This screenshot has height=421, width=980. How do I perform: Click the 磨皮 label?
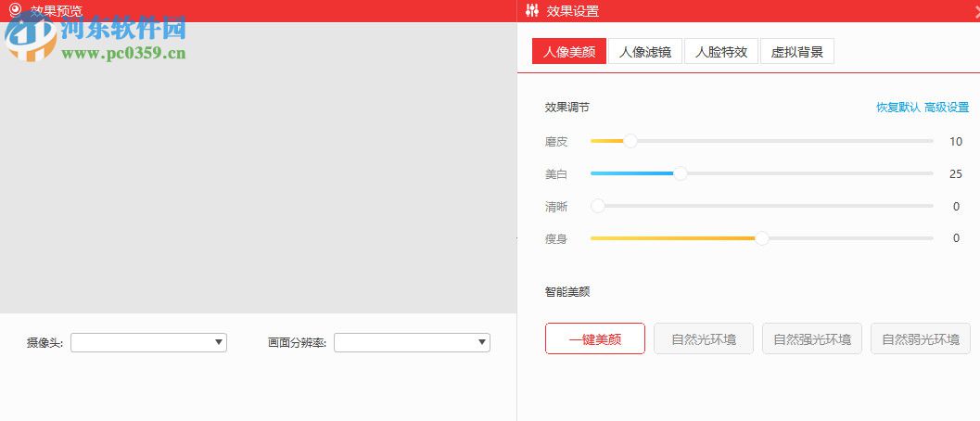pos(556,142)
